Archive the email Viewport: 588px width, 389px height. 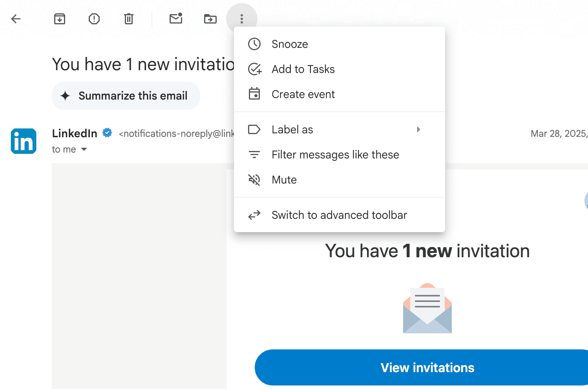click(x=60, y=18)
